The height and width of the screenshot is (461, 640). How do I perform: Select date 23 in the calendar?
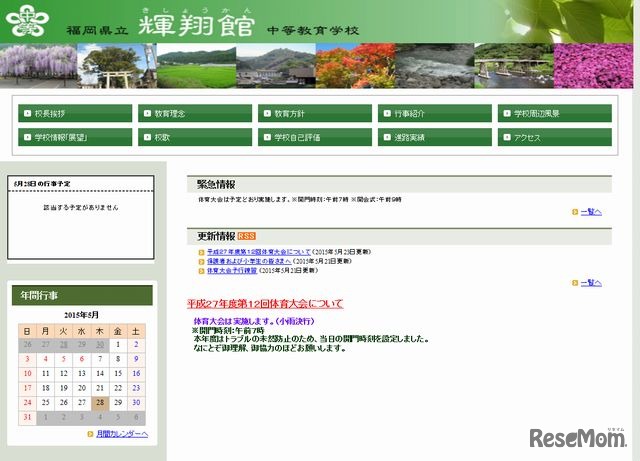point(136,388)
